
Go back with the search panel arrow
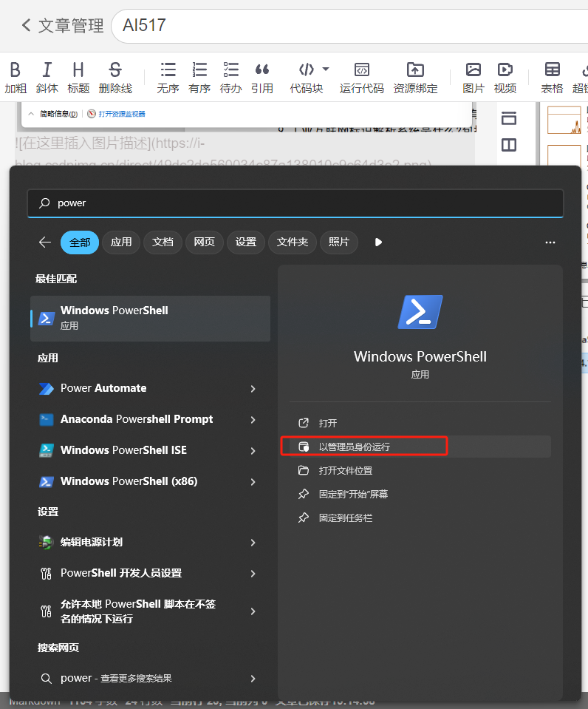[x=45, y=242]
